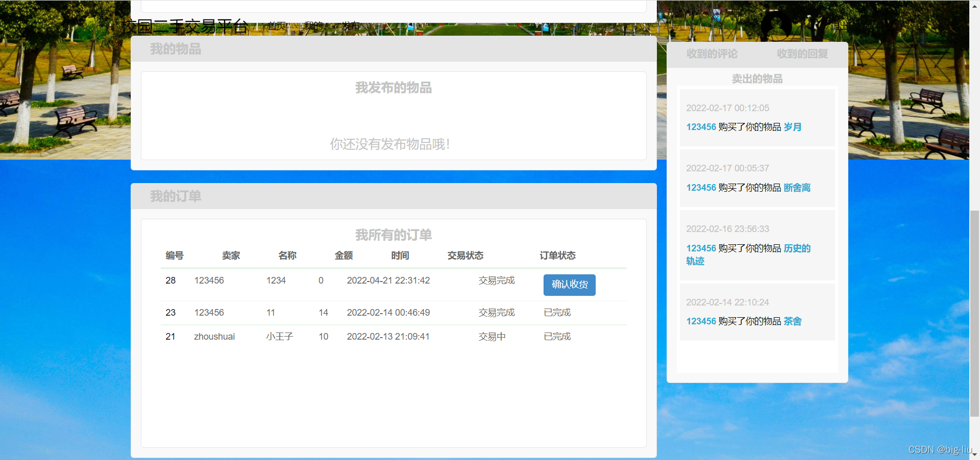Click 交易中 status in order 21 row
The height and width of the screenshot is (460, 980).
coord(492,337)
